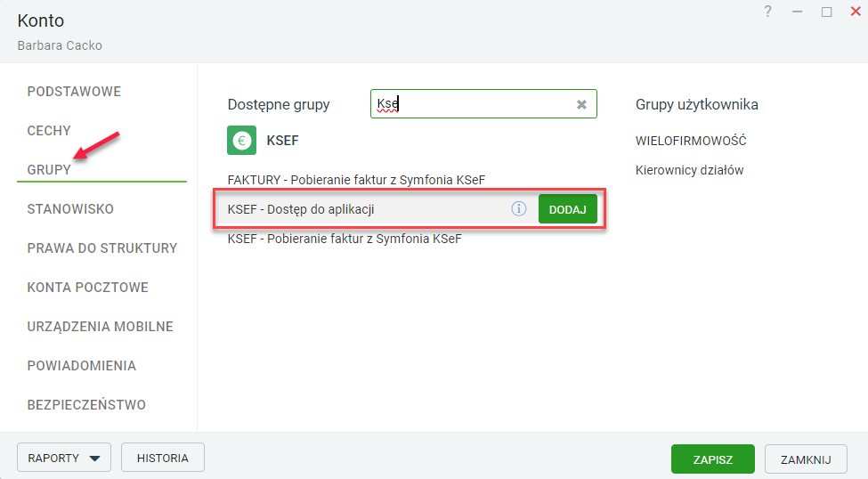
Task: Maximize the Konto window
Action: 826,12
